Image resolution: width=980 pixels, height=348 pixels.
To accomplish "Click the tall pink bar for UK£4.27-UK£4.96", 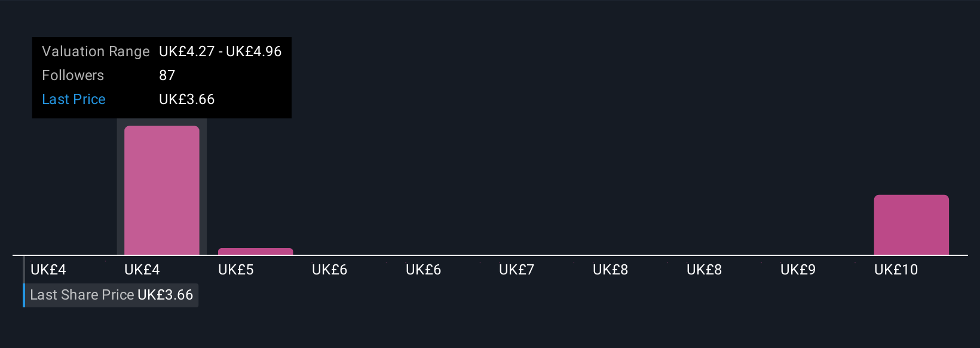I will click(x=161, y=190).
